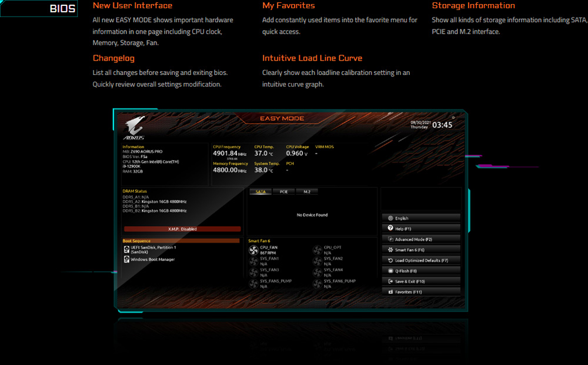Click the DRAM Status label
The width and height of the screenshot is (588, 365).
tap(135, 191)
